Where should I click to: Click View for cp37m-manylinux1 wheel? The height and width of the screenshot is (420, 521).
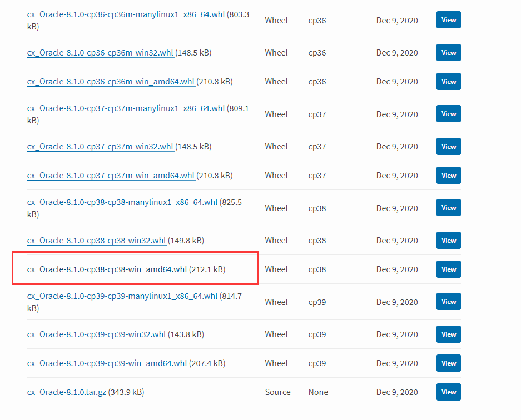(449, 114)
